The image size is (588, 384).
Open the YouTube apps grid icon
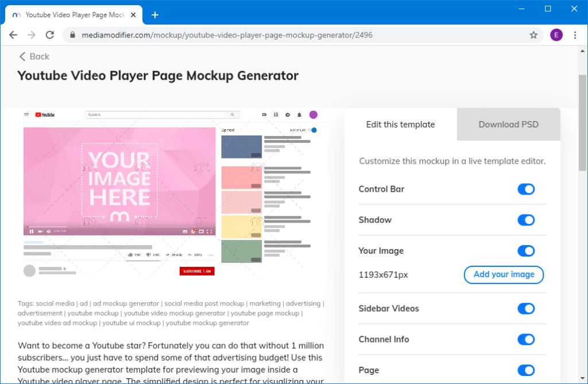click(x=276, y=114)
